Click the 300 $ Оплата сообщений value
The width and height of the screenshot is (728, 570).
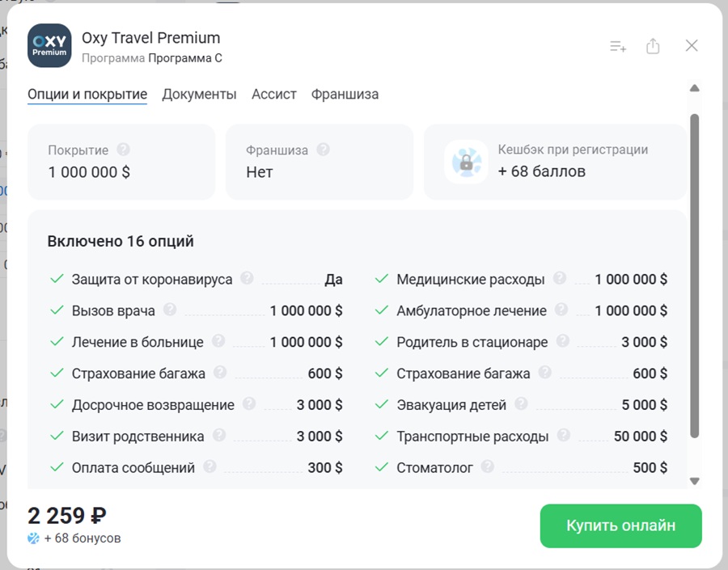pyautogui.click(x=325, y=467)
